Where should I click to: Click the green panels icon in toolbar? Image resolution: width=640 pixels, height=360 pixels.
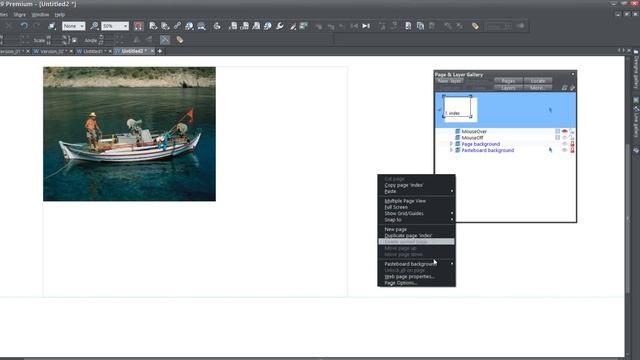point(303,26)
